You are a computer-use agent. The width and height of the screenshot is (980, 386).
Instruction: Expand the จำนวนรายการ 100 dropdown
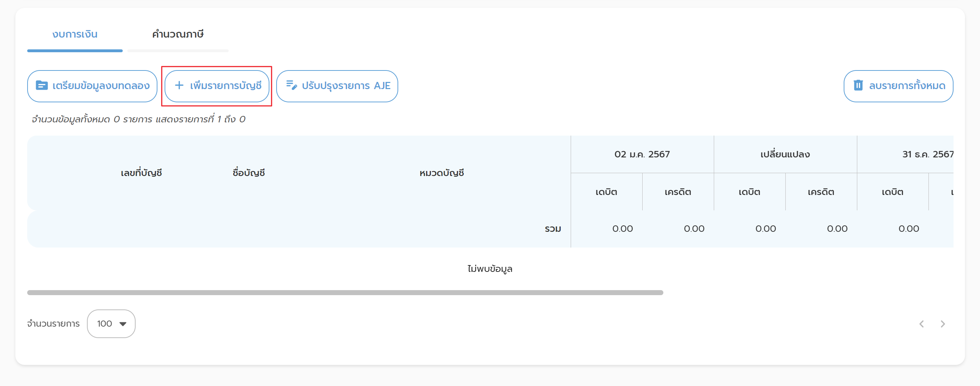[x=111, y=324]
